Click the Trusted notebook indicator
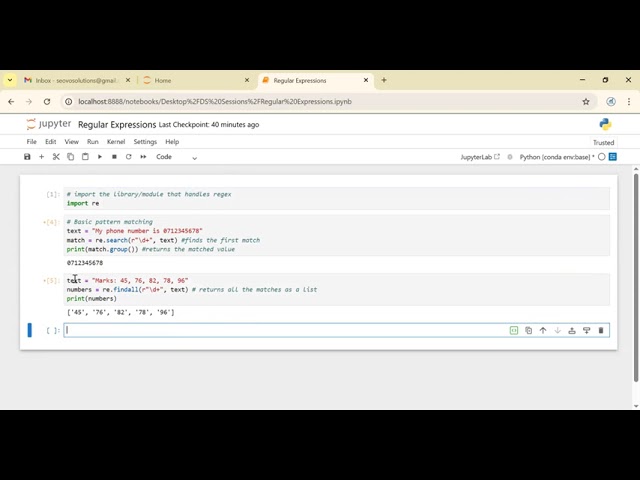 click(603, 142)
